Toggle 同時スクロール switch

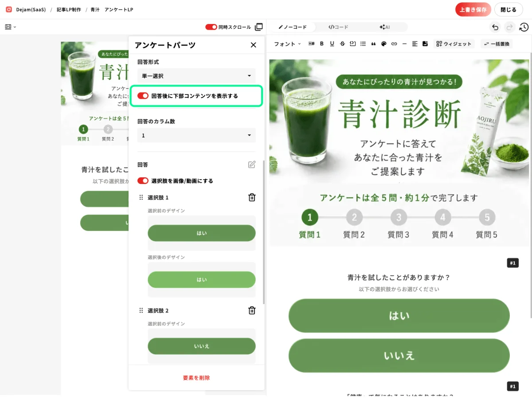coord(211,27)
